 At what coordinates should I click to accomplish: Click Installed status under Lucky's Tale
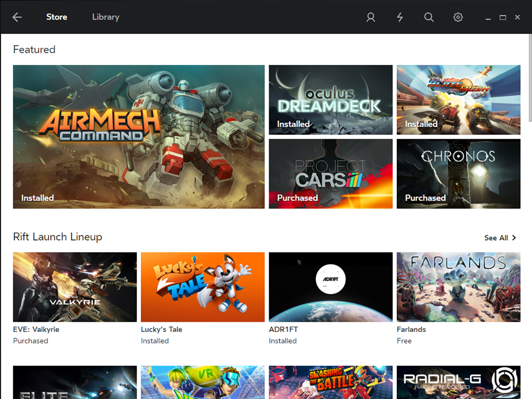pos(155,341)
